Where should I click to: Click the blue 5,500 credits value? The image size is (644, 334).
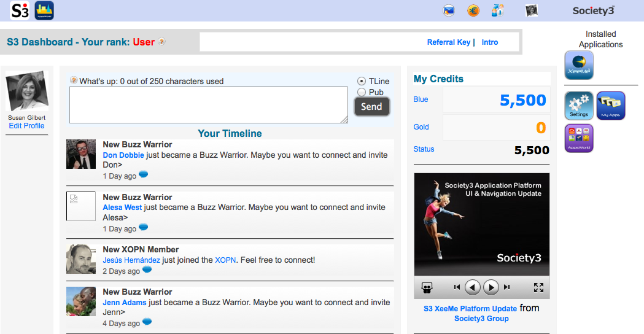click(x=522, y=100)
